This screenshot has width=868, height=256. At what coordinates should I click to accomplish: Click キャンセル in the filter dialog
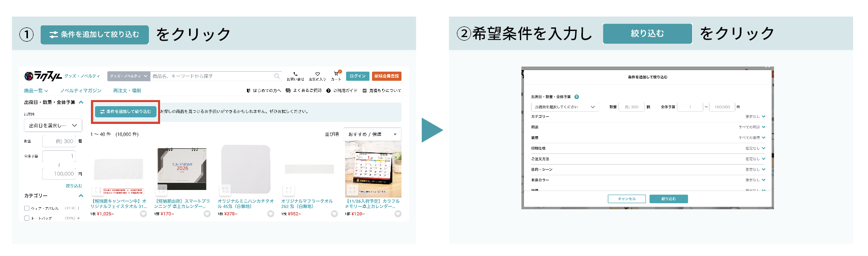coord(627,199)
